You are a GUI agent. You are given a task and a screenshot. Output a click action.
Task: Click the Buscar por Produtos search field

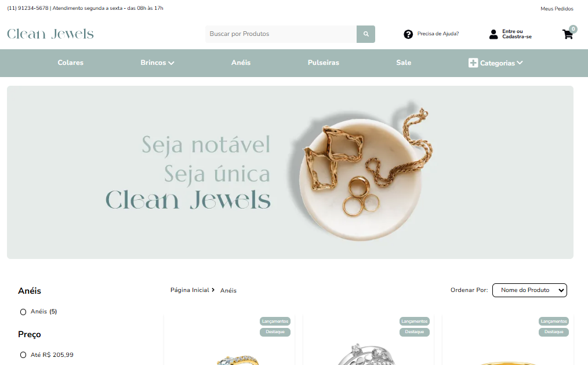click(281, 34)
